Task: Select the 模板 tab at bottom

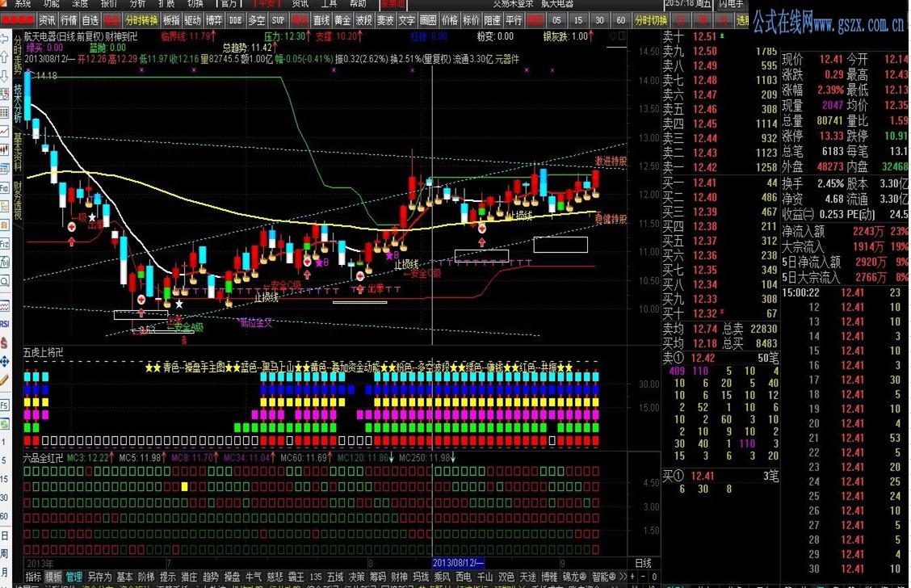Action: [53, 577]
